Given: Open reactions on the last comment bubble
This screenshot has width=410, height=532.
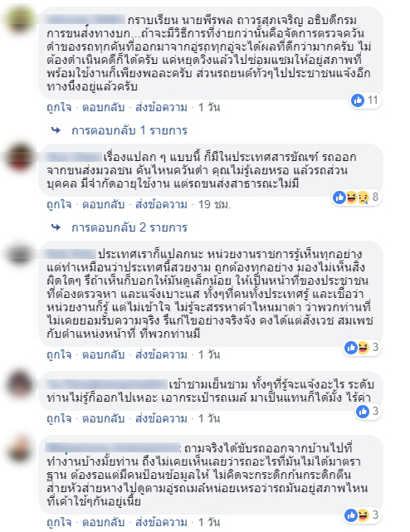Looking at the screenshot, I should (363, 515).
